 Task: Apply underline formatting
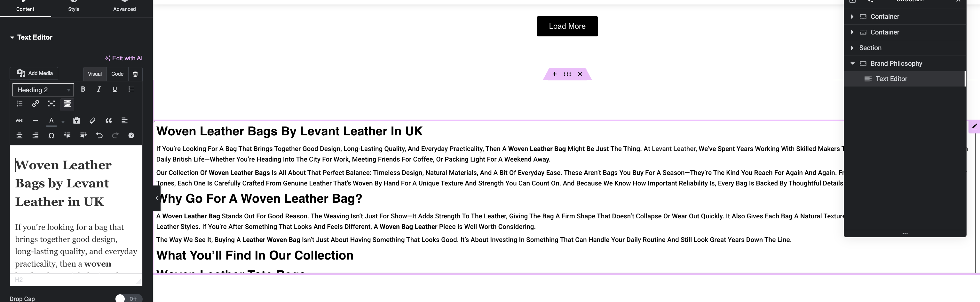(115, 89)
